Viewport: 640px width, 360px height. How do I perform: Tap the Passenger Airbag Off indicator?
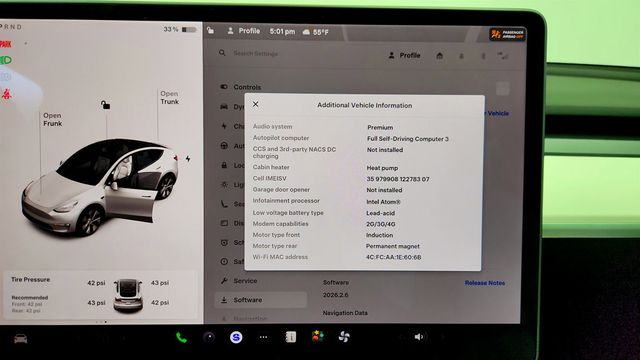click(507, 34)
